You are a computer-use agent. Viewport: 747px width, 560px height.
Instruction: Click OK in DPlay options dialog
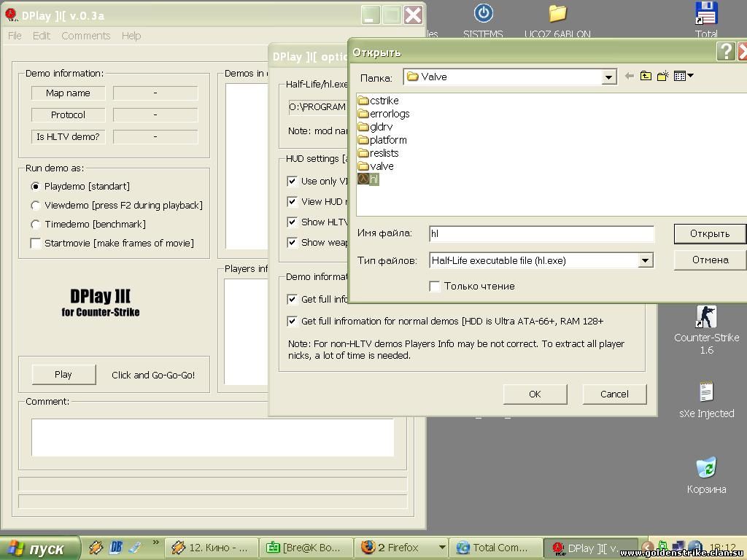click(x=535, y=394)
